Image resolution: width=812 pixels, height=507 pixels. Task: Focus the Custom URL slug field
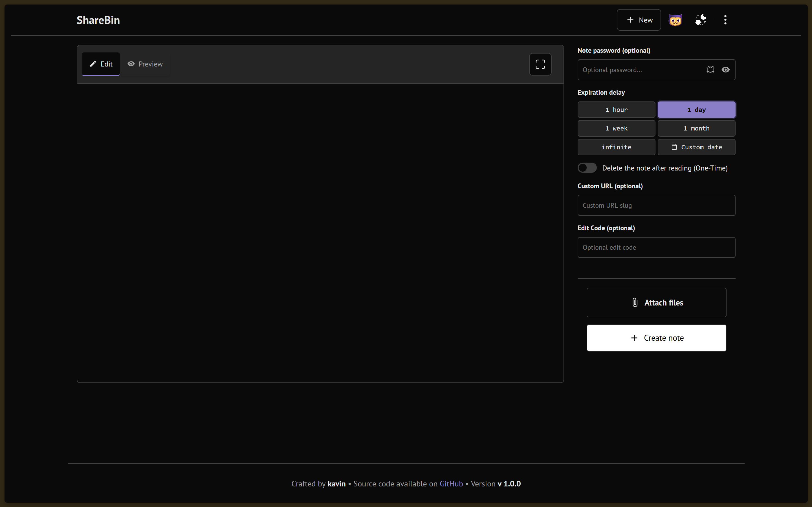(x=656, y=205)
